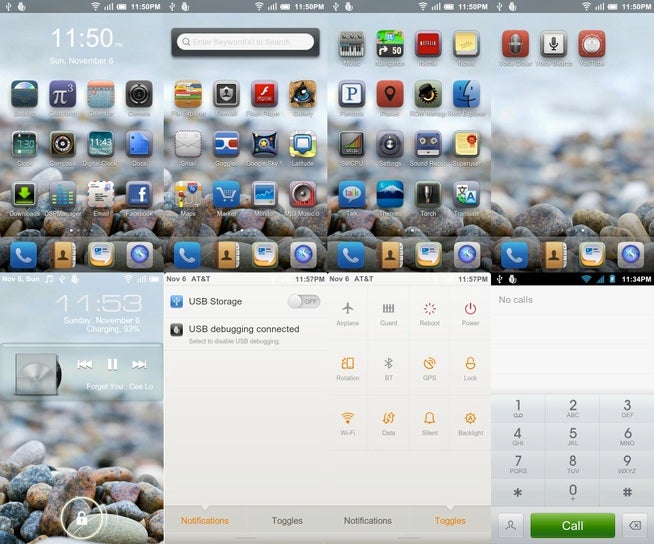This screenshot has height=544, width=654.
Task: Toggle Bluetooth (BT)
Action: coord(388,369)
